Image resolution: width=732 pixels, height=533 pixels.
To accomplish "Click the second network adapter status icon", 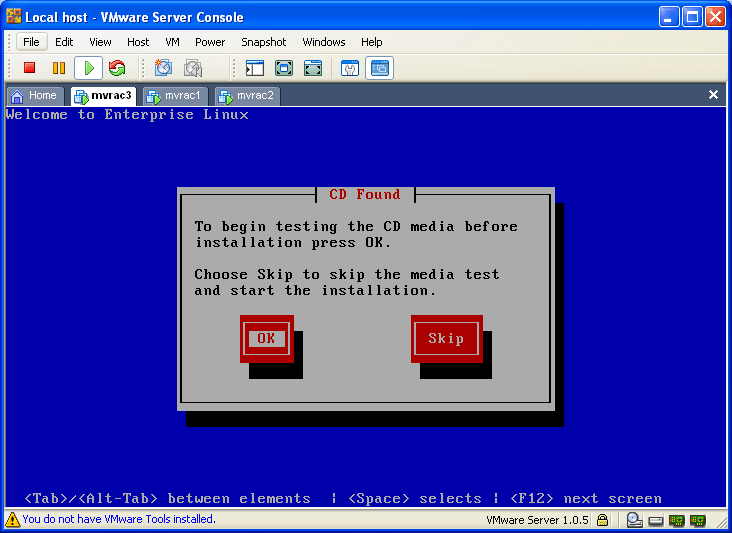I will click(697, 520).
